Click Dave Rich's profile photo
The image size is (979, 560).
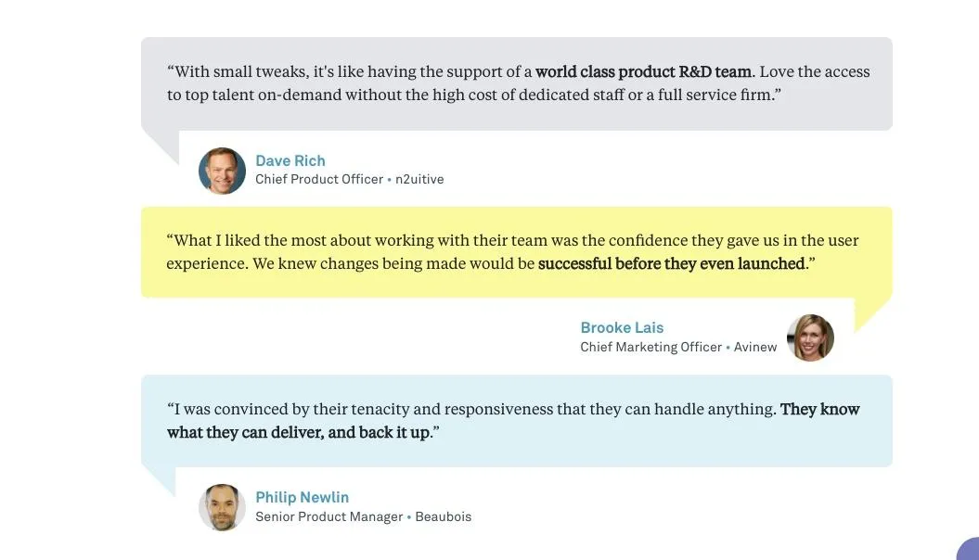click(222, 171)
